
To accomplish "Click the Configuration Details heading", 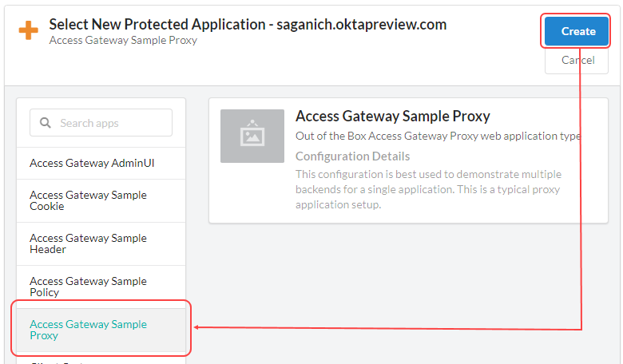I will [352, 156].
